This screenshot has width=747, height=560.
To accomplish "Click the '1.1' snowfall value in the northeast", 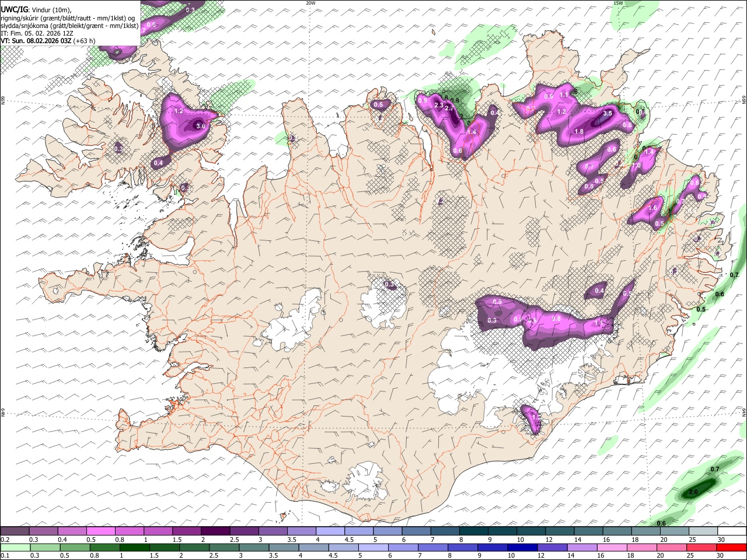I will click(x=564, y=94).
